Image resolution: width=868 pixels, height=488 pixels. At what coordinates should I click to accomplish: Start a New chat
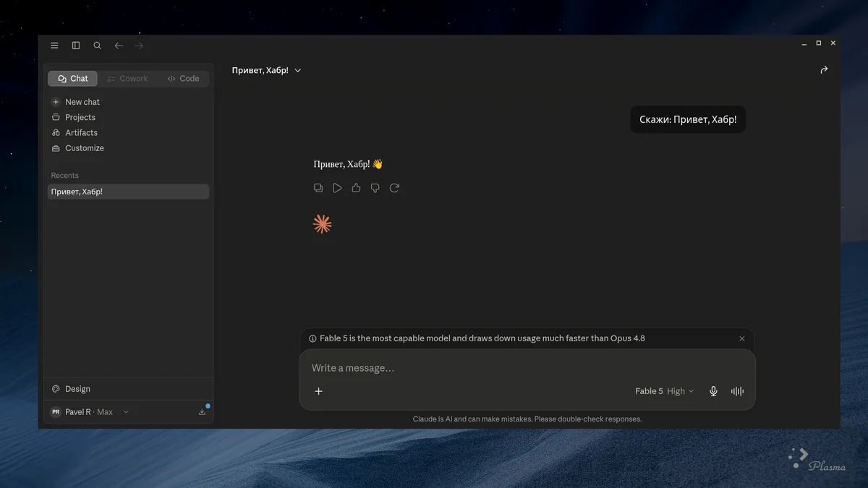click(x=75, y=102)
